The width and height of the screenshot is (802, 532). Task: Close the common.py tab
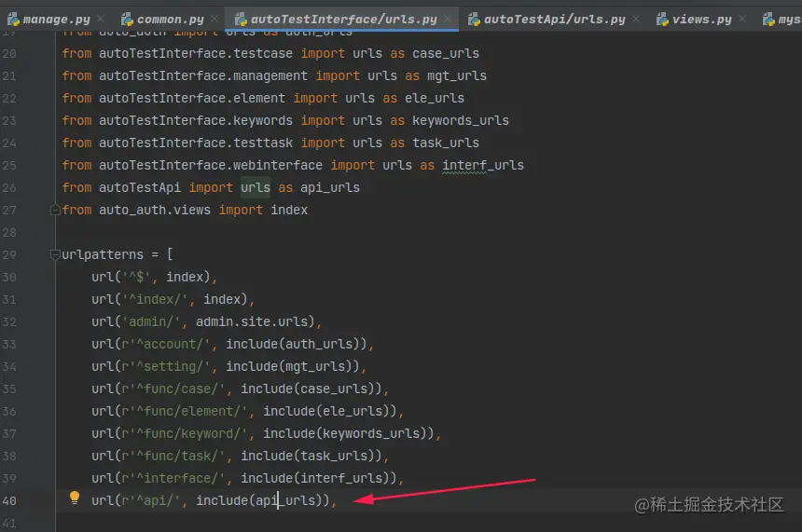tap(214, 19)
